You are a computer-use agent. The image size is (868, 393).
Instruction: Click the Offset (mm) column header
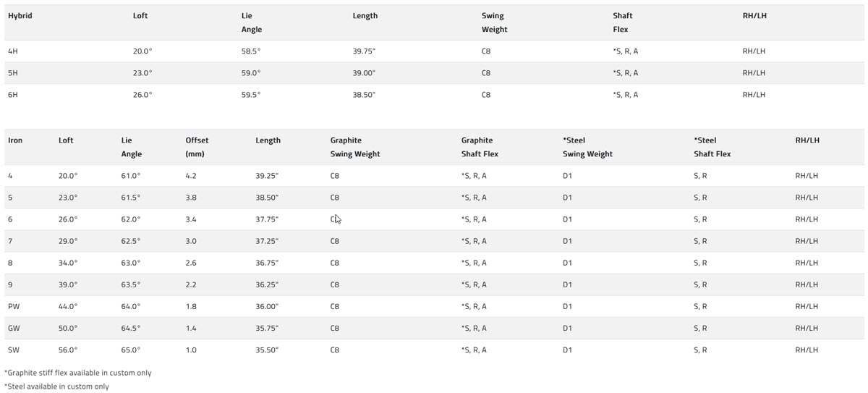tap(197, 147)
